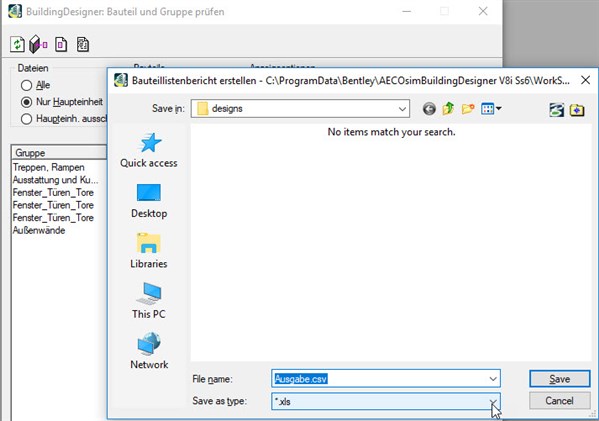Screen dimensions: 599x421
Task: Open Quick access in sidebar
Action: [x=149, y=150]
